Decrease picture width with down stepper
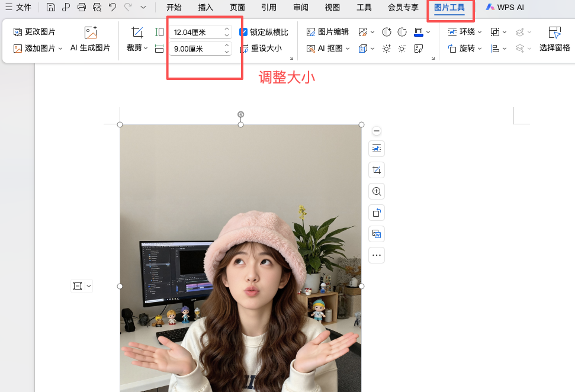 click(x=227, y=52)
